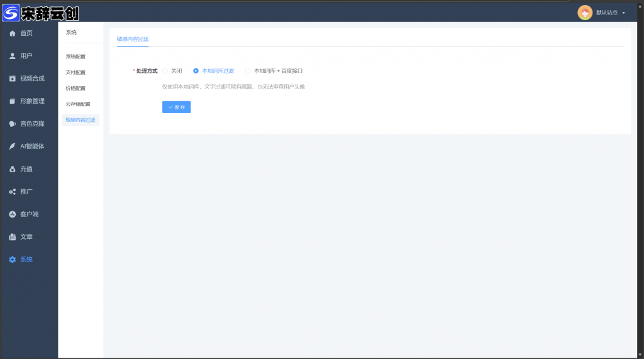Click the 客户端 sidebar icon
Screen dimensions: 644x359
pyautogui.click(x=13, y=214)
